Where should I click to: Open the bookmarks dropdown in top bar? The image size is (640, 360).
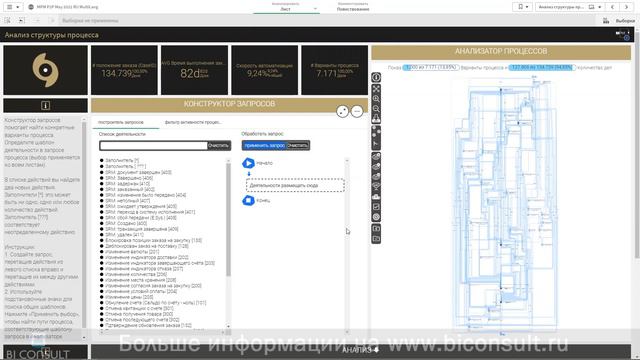click(x=522, y=7)
